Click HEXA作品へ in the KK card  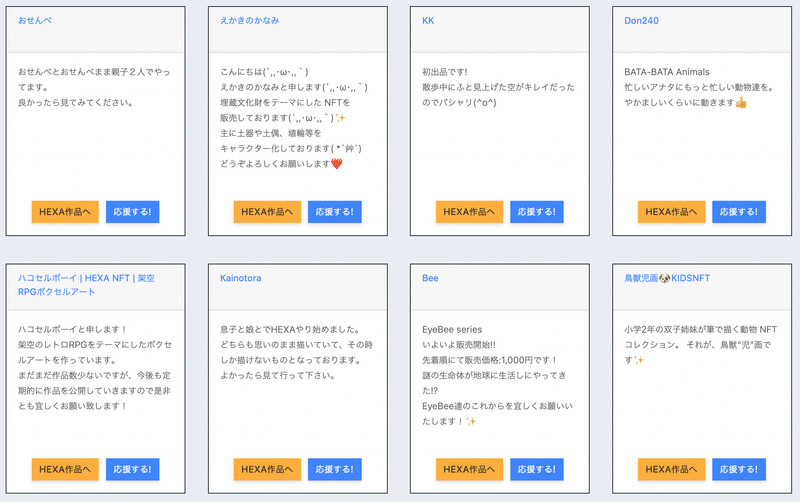point(469,212)
